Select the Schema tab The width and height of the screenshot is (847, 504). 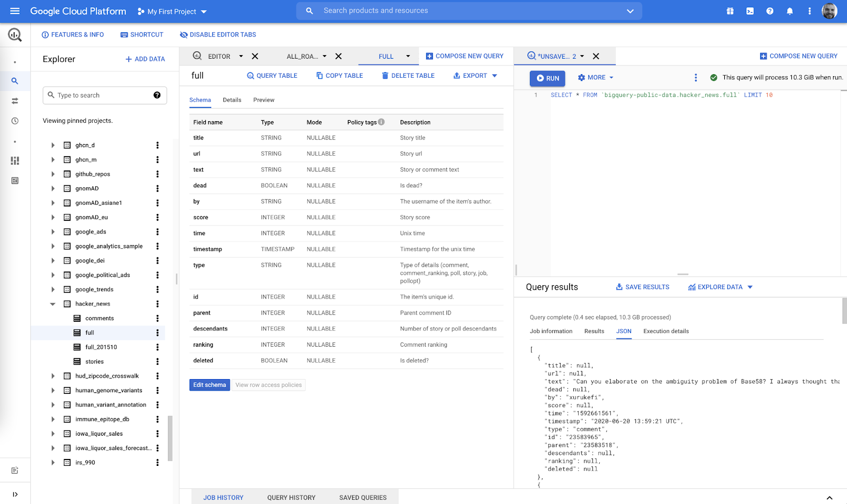pyautogui.click(x=200, y=100)
